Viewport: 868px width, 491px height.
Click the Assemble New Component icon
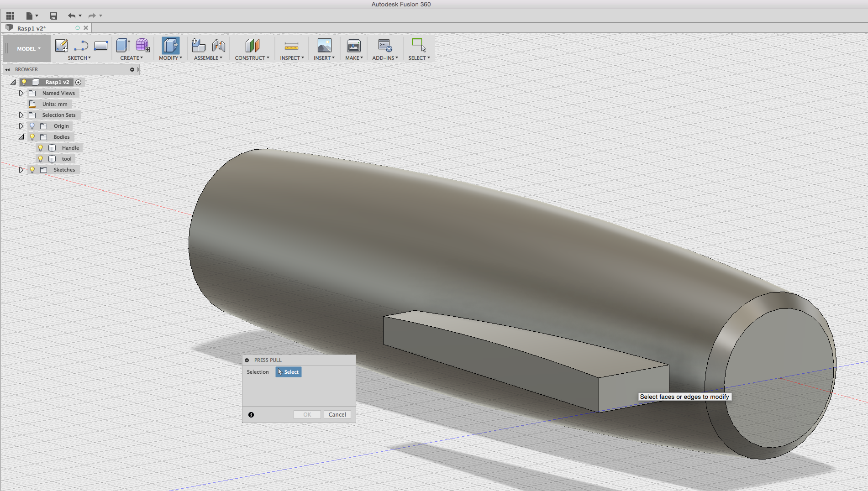[x=199, y=46]
